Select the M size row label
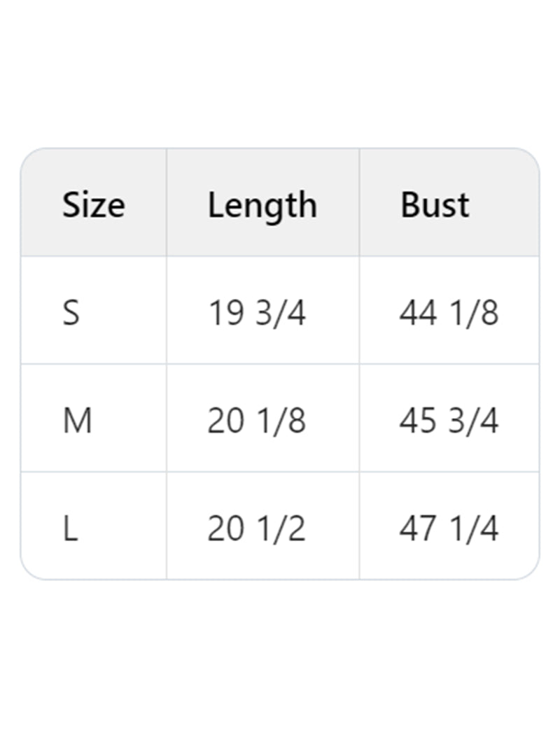 click(x=77, y=421)
